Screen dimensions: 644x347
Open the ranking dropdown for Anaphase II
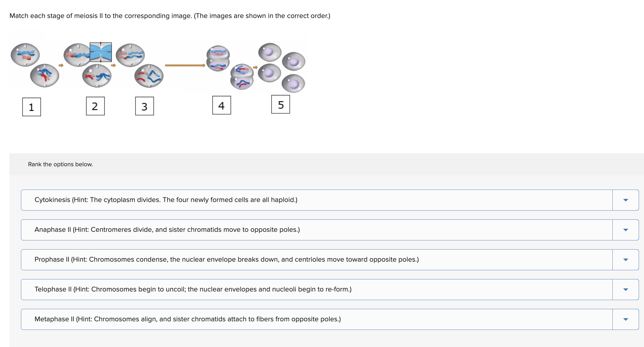tap(625, 230)
